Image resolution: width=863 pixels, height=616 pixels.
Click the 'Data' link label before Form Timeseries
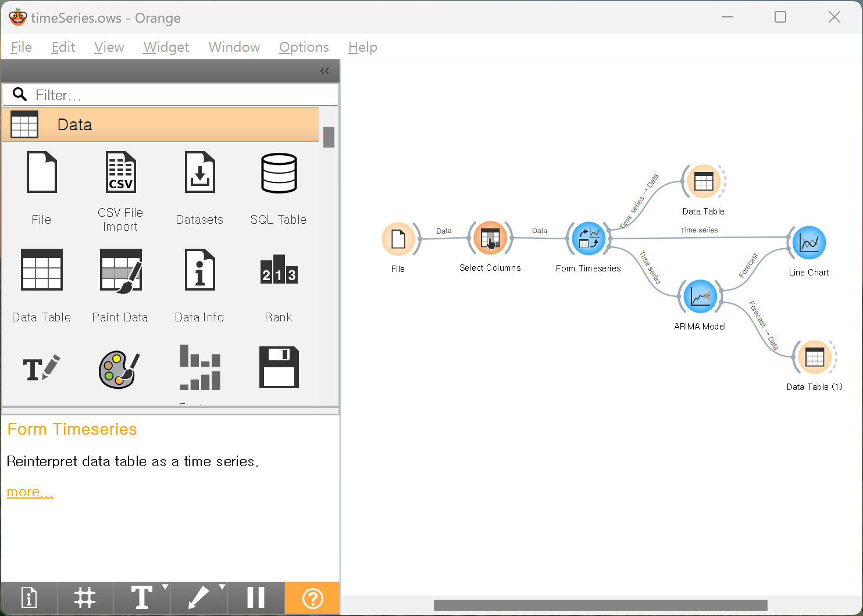(540, 231)
